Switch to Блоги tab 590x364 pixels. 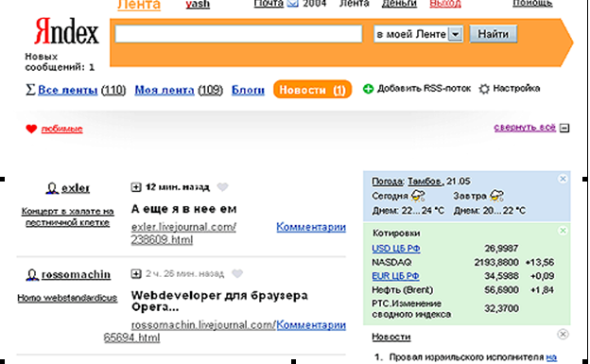(x=248, y=90)
